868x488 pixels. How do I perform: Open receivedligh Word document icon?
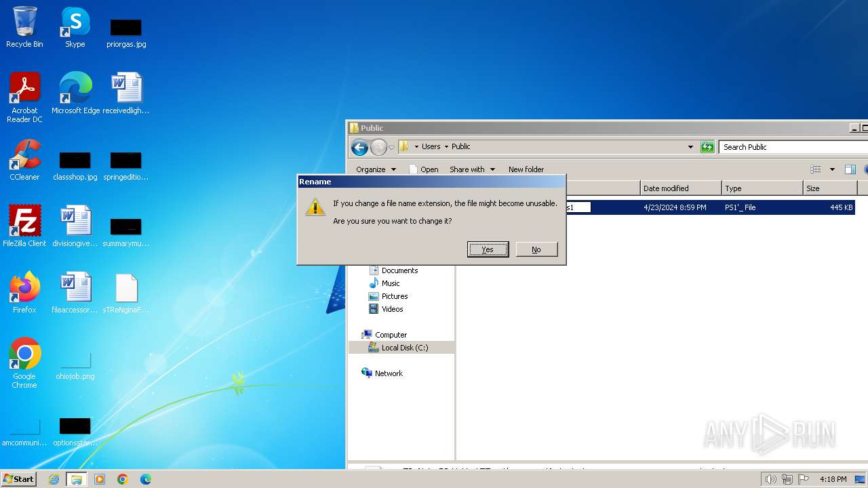click(126, 93)
